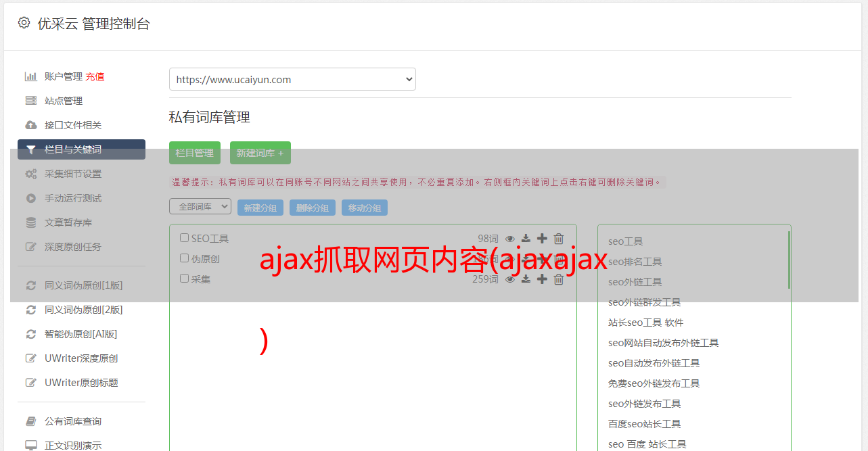Click the database icon next to 文章暂存库

pyautogui.click(x=31, y=222)
